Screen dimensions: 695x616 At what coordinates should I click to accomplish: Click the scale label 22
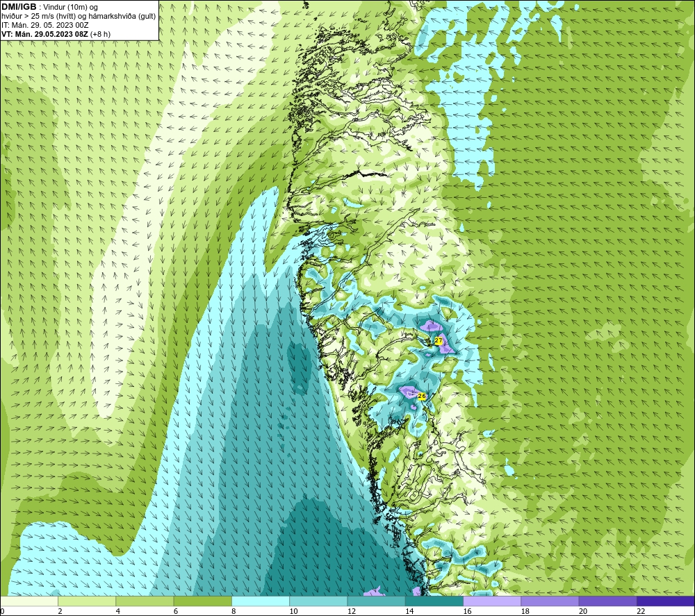click(641, 611)
